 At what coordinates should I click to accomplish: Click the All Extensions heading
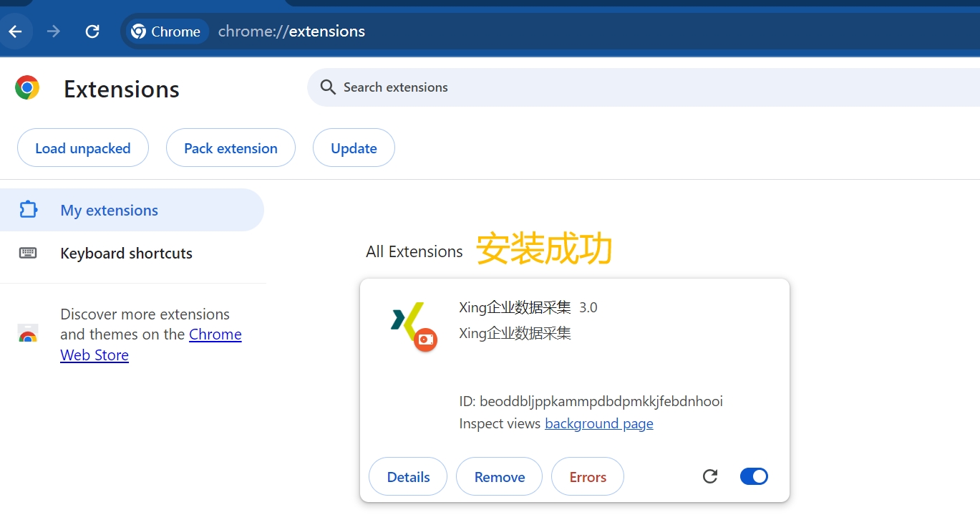(x=414, y=251)
